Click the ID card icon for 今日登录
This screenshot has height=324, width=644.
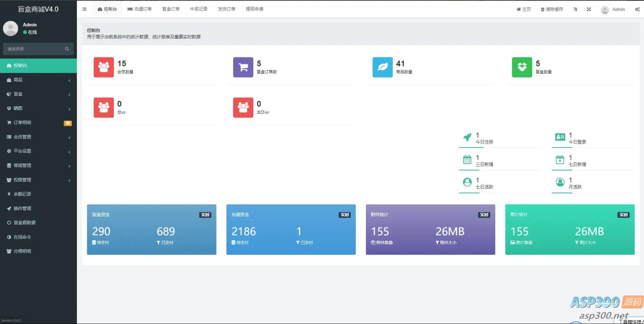pos(560,137)
